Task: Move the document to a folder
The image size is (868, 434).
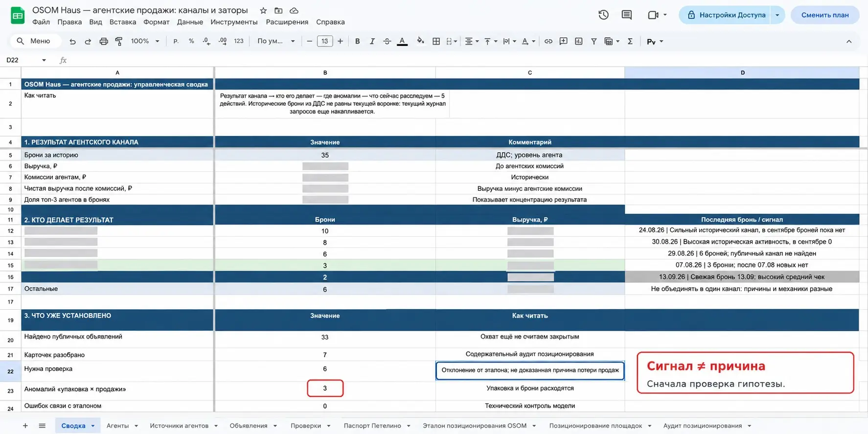Action: click(x=278, y=10)
